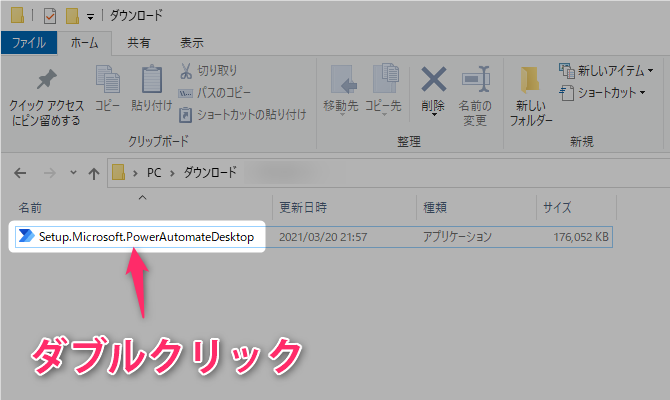Click the Back navigation arrow
This screenshot has height=400, width=670.
coord(20,173)
